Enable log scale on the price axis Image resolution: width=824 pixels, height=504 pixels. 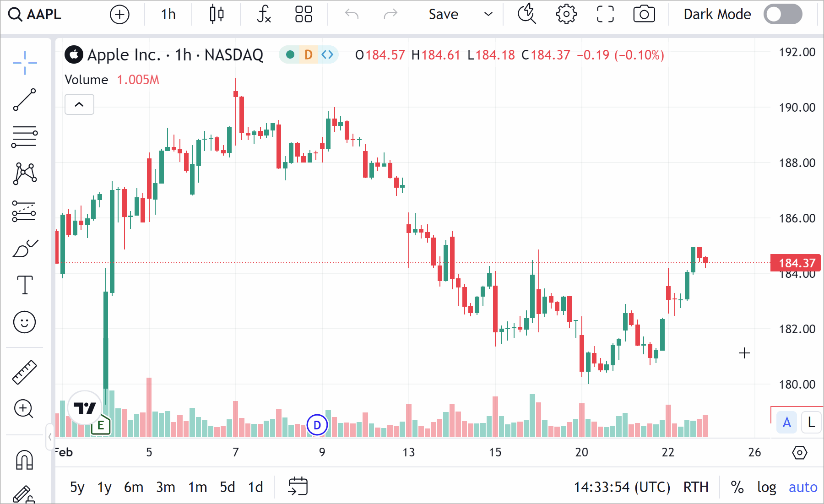tap(766, 487)
